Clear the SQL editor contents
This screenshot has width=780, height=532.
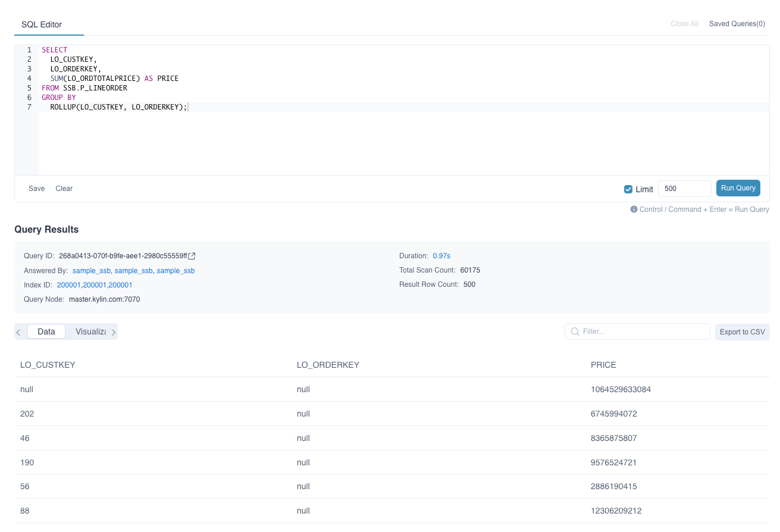pyautogui.click(x=64, y=189)
